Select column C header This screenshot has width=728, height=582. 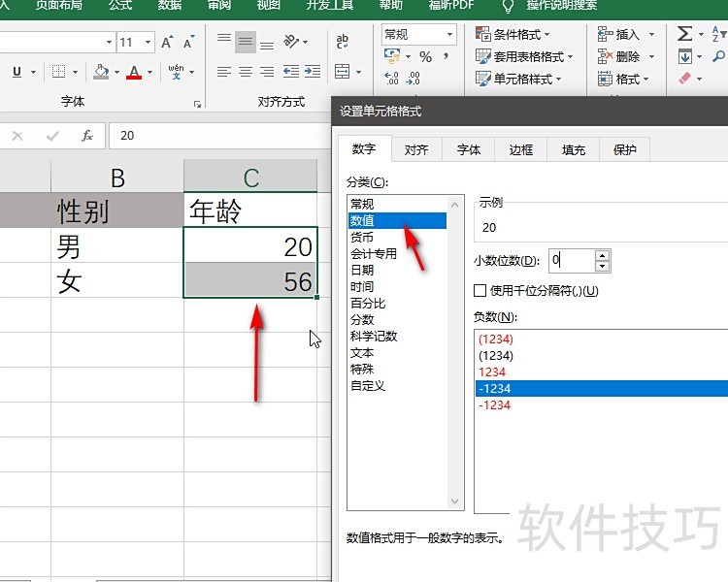tap(250, 177)
